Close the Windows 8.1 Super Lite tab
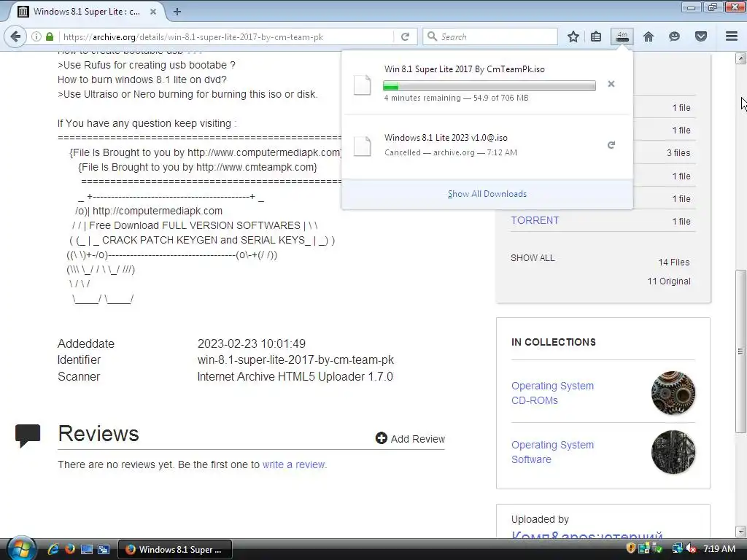Screen dimensions: 747x560 [153, 12]
